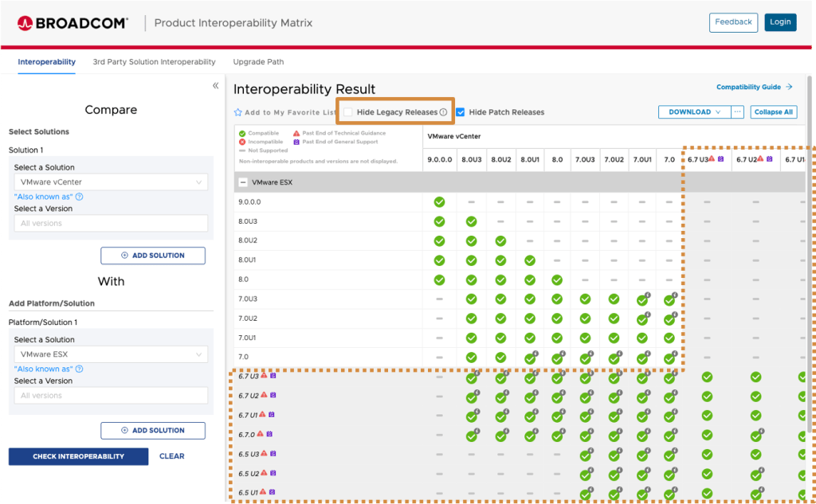
Task: Click checkmark with note for ESX 6.5 U3 and vCenter 7.0U3
Action: pos(586,455)
